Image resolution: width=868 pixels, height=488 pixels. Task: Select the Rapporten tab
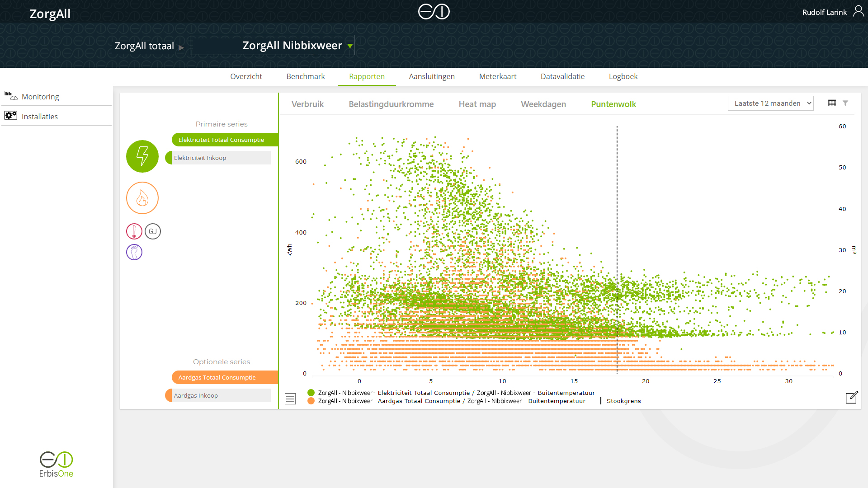pos(367,76)
